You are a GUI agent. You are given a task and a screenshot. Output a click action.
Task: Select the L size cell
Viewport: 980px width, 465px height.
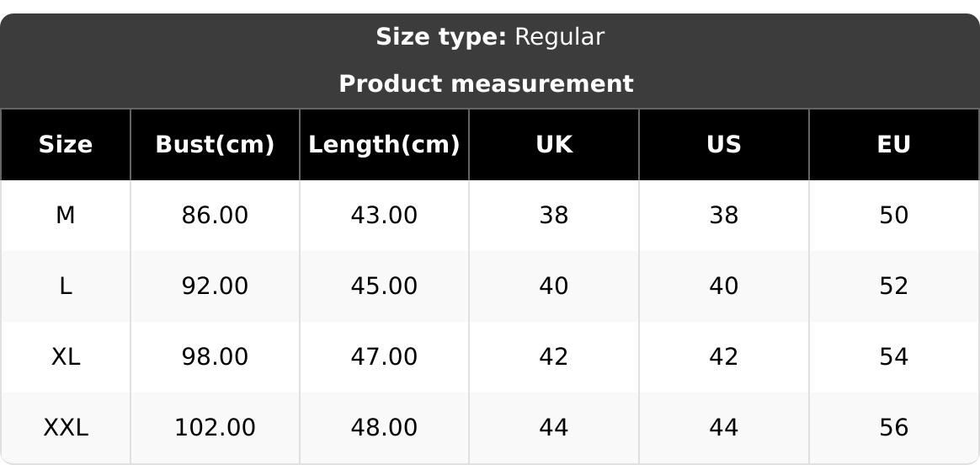click(x=66, y=286)
